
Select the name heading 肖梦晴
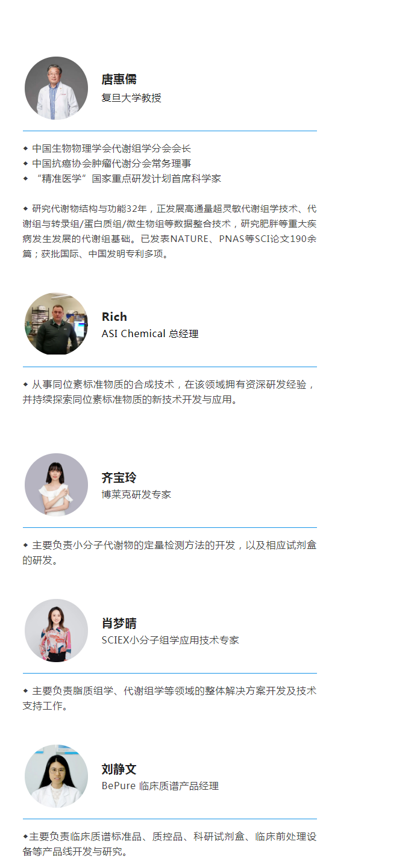[119, 624]
